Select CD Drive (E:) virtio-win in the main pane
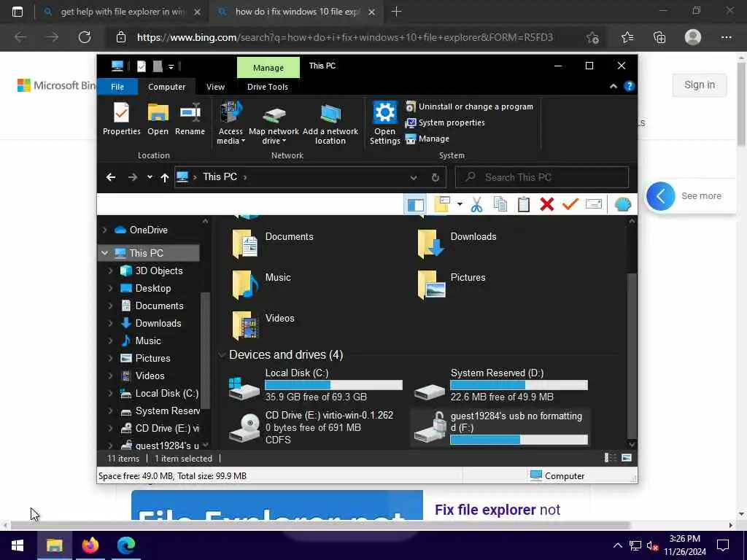747x560 pixels. click(311, 427)
